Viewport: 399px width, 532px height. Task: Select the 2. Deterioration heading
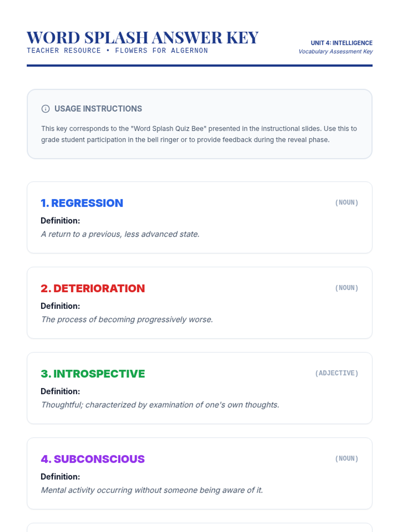pyautogui.click(x=93, y=288)
